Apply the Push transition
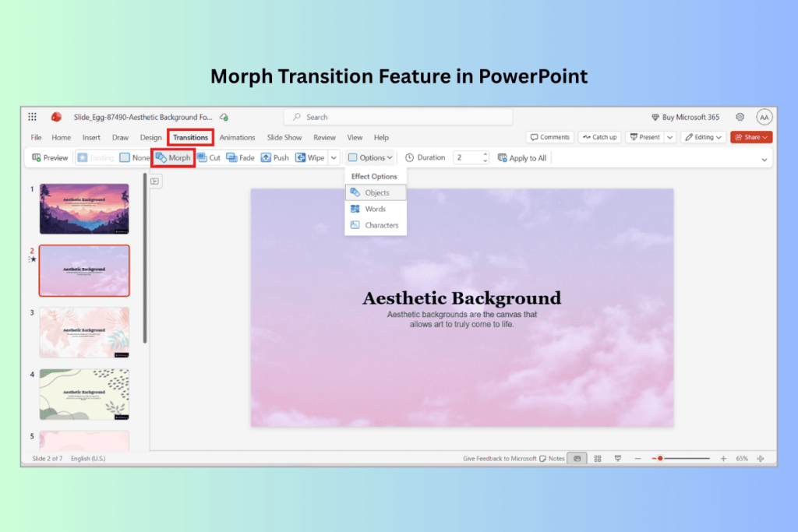The image size is (798, 532). point(275,157)
